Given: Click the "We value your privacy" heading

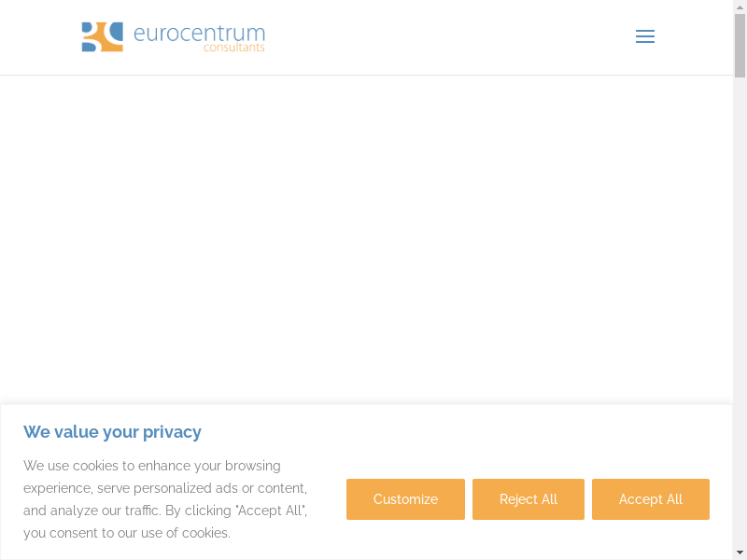Looking at the screenshot, I should point(112,432).
